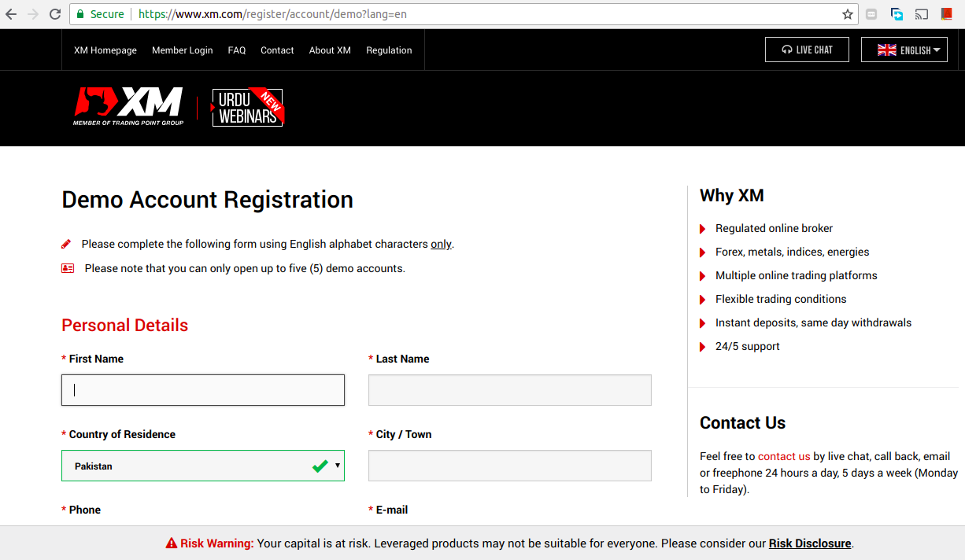Click the XM logo
The width and height of the screenshot is (965, 560).
[128, 107]
